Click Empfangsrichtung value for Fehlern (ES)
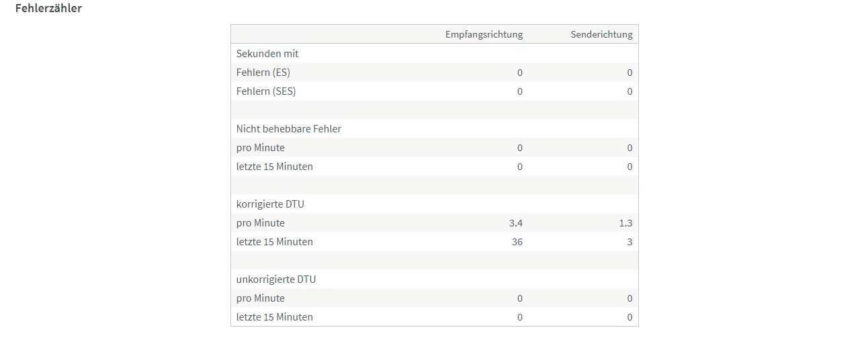 click(519, 72)
